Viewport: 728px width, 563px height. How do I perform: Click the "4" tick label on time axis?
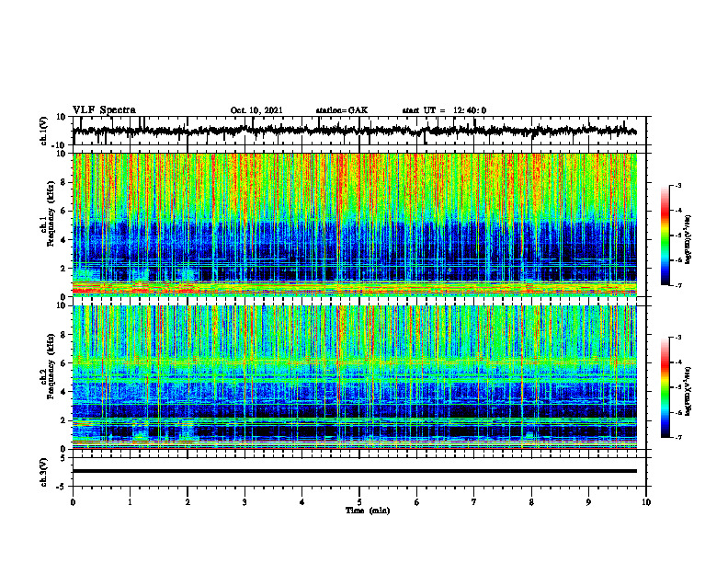(x=302, y=502)
